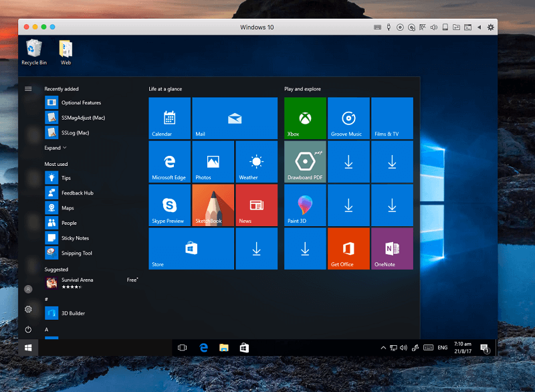The height and width of the screenshot is (392, 535).
Task: Click the download tile beside Store
Action: (x=257, y=249)
